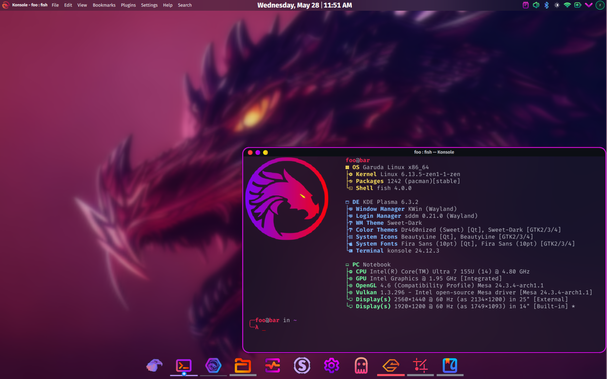Screen dimensions: 607x379
Task: Click the magenta button on Konsole titlebar
Action: point(258,153)
